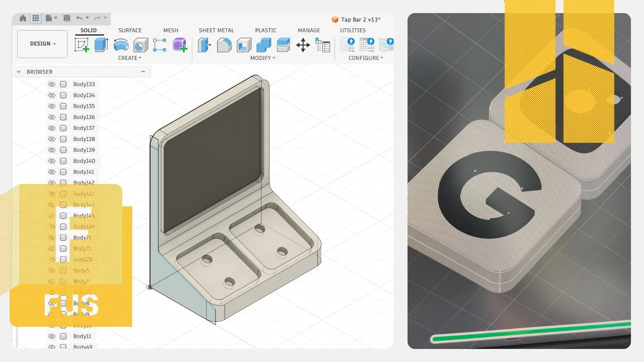Open the DESIGN workspace dropdown
Screen dimensions: 644x362
tap(42, 44)
